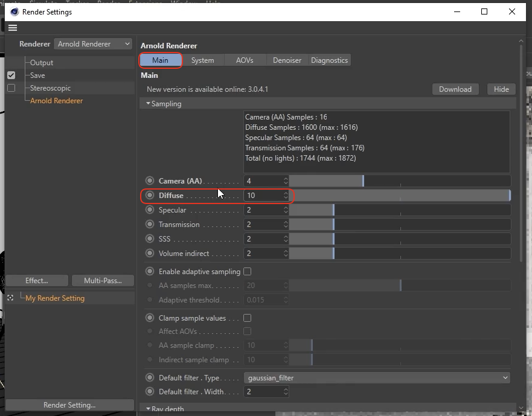Click the Default filter Type animation dot
532x416 pixels.
(x=150, y=377)
